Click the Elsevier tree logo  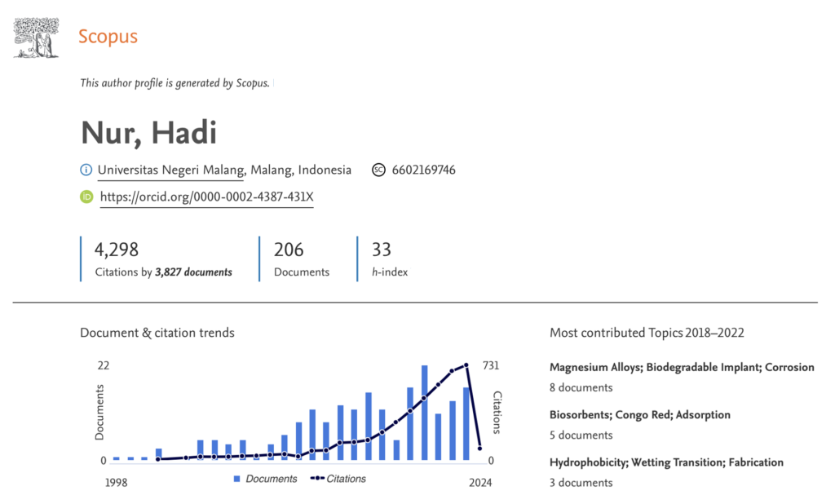tap(37, 38)
